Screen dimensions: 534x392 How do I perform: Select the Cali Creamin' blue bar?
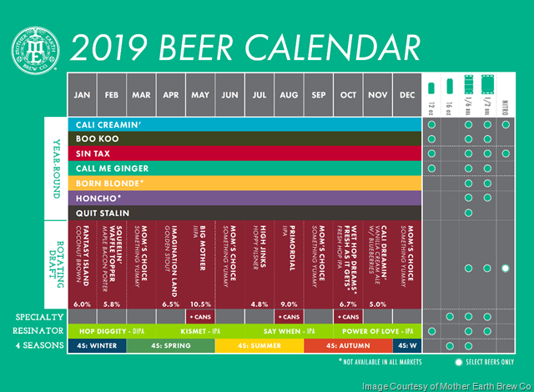(x=244, y=124)
